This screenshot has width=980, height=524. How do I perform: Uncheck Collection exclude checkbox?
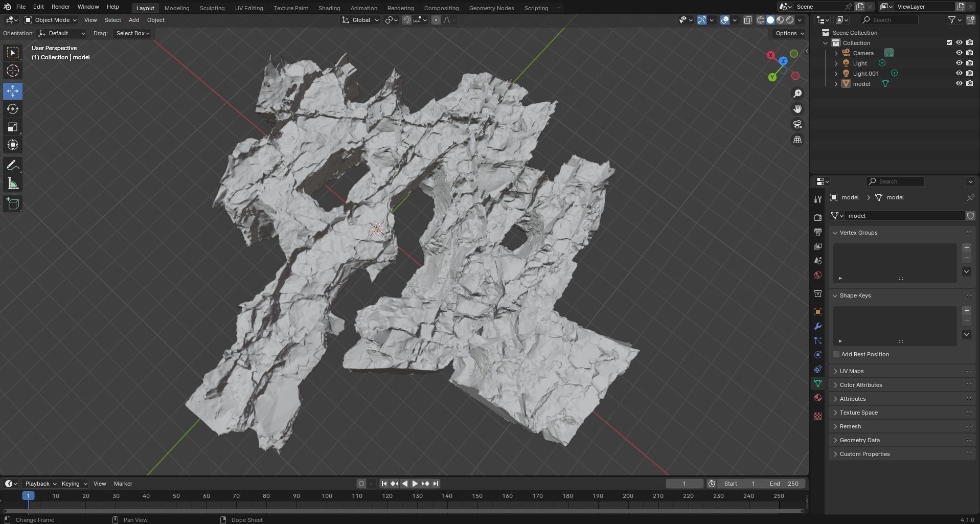coord(949,42)
